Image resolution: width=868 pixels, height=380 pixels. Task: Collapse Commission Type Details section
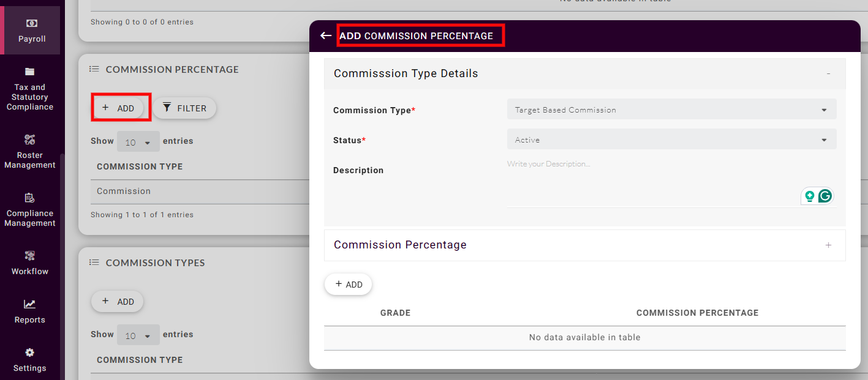(x=828, y=73)
